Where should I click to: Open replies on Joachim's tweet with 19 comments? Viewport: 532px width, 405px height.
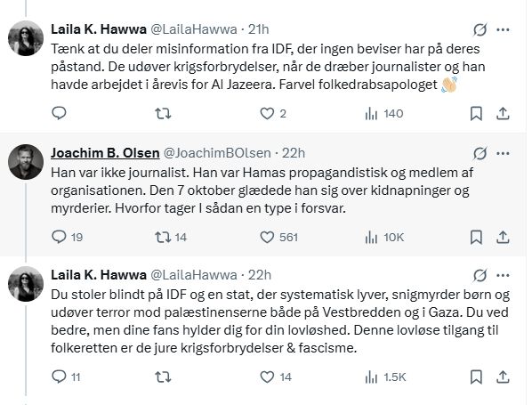click(x=68, y=237)
